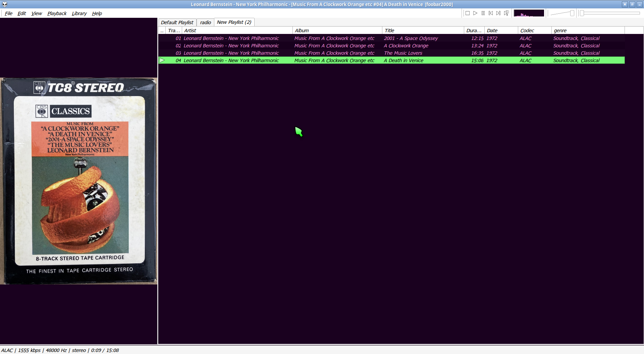Select 'The Music Lovers' track row
Viewport: 644px width, 354px height.
(x=391, y=53)
